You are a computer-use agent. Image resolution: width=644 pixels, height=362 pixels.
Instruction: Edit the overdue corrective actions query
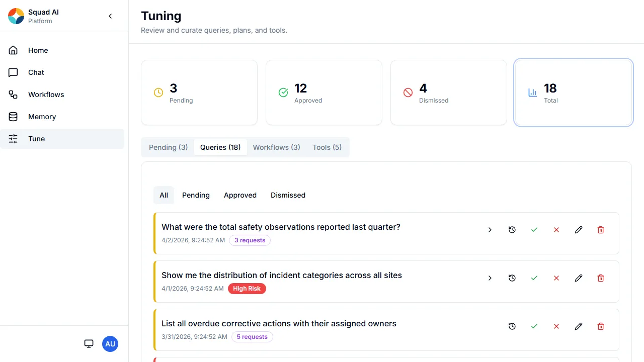coord(579,326)
